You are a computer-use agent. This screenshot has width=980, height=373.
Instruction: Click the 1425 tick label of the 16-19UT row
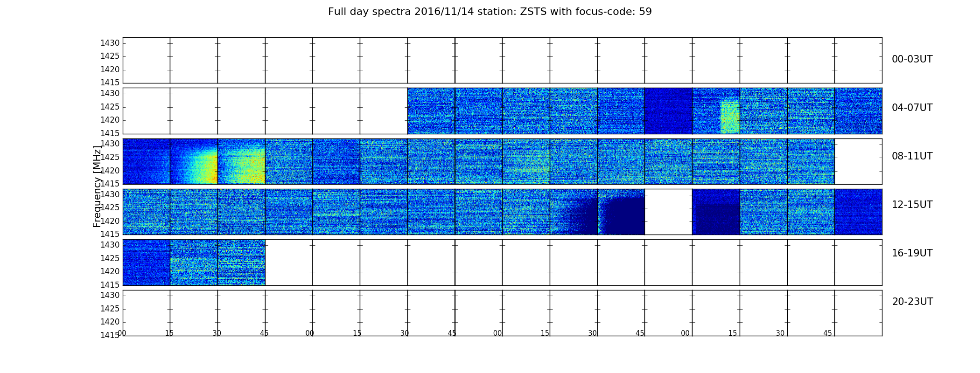click(110, 258)
